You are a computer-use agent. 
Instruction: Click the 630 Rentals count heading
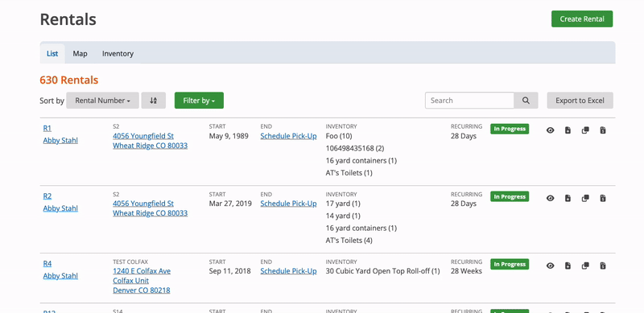(x=69, y=80)
